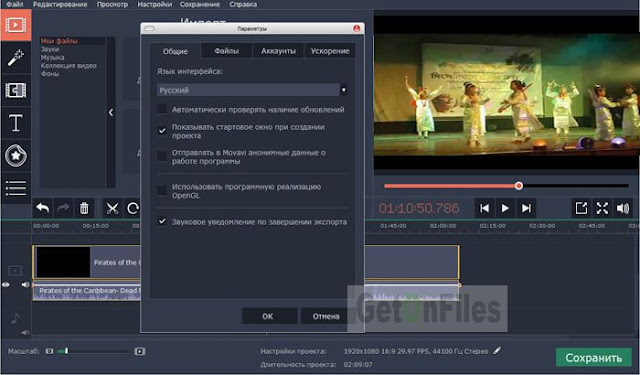This screenshot has height=375, width=640.
Task: Click the zoom in timeline icon
Action: point(140,351)
